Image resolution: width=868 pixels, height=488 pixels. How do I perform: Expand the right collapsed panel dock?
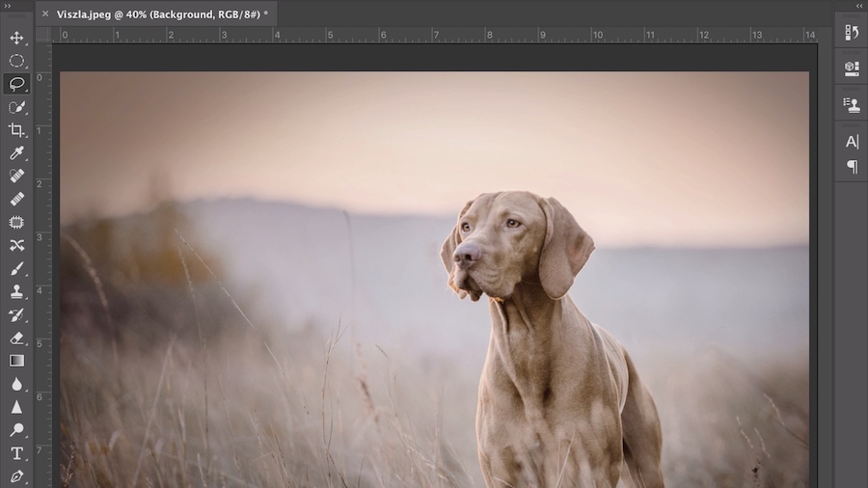pyautogui.click(x=859, y=6)
